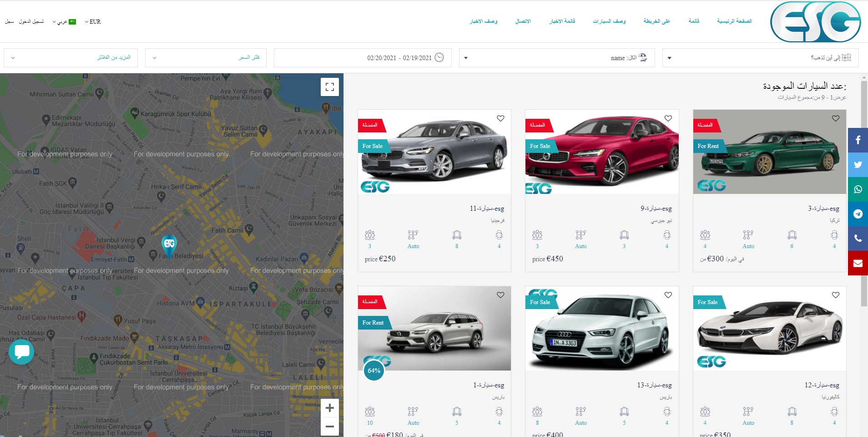Open the contact menu item
This screenshot has height=437, width=868.
pos(523,21)
